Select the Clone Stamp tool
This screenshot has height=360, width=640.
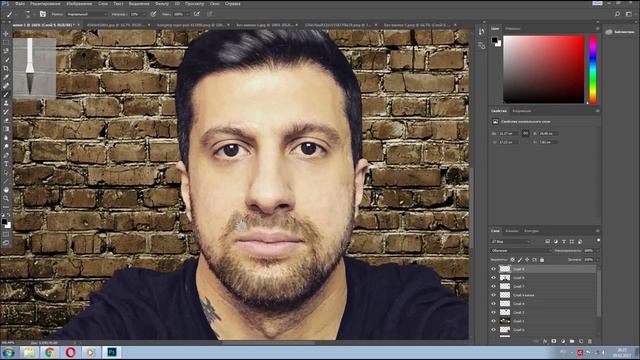tap(6, 103)
